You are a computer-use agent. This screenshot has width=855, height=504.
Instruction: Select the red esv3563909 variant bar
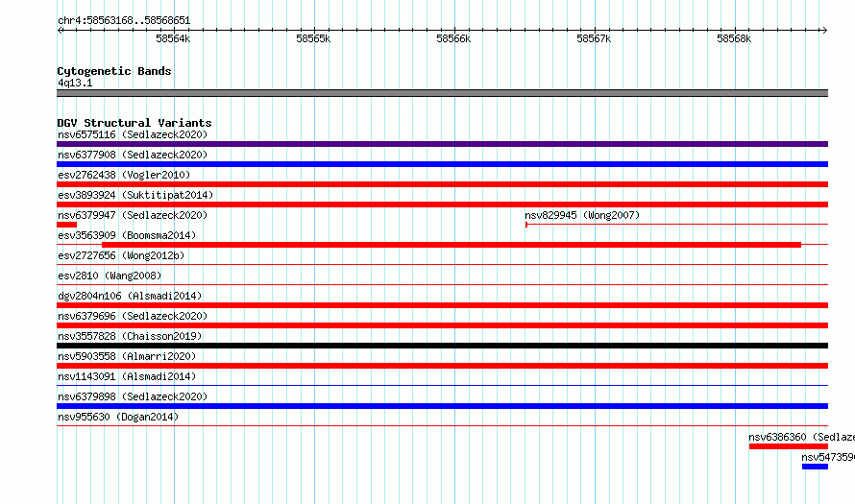(452, 245)
